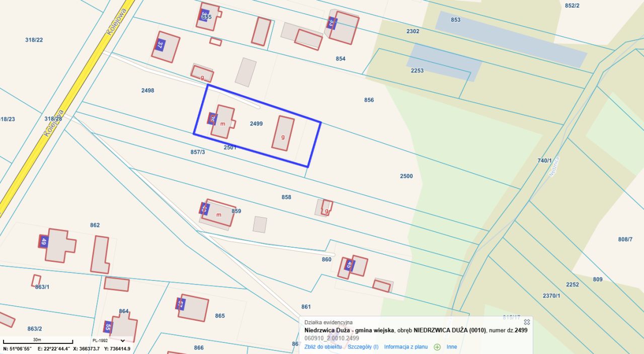Click the parcel 808/7 label

pos(625,239)
